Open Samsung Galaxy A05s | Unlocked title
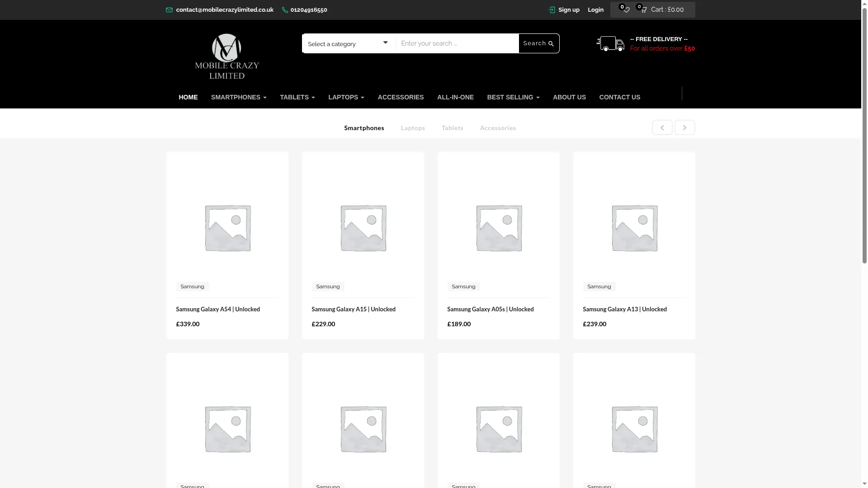The image size is (868, 488). 491,310
